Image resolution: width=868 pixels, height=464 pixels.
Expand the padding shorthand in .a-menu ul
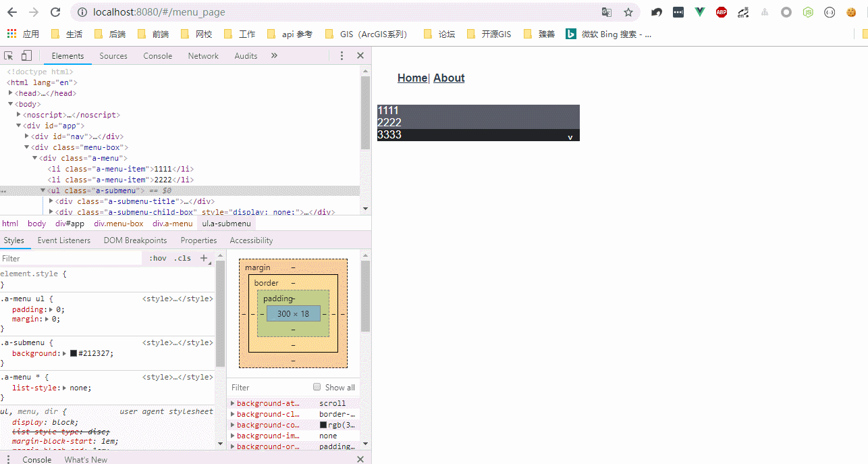click(52, 309)
